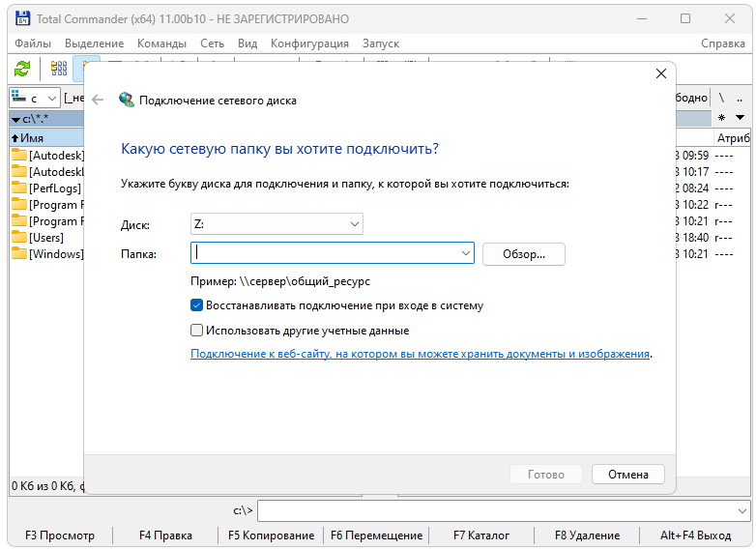Expand the Папка combo box dropdown arrow
Image resolution: width=756 pixels, height=550 pixels.
[x=465, y=253]
